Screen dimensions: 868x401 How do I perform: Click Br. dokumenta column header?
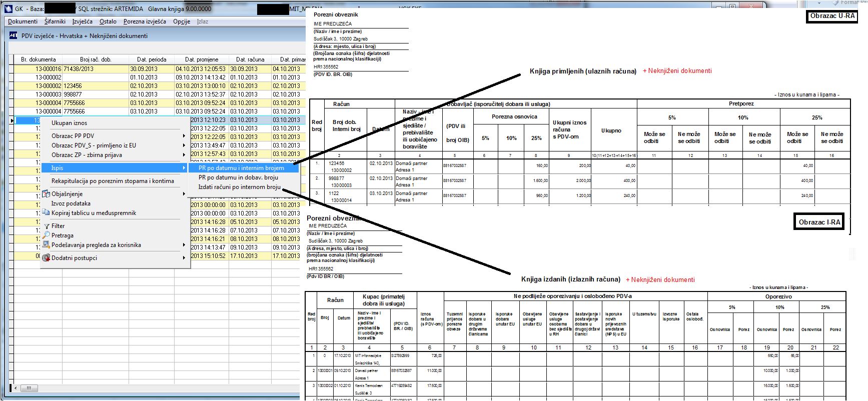click(38, 59)
